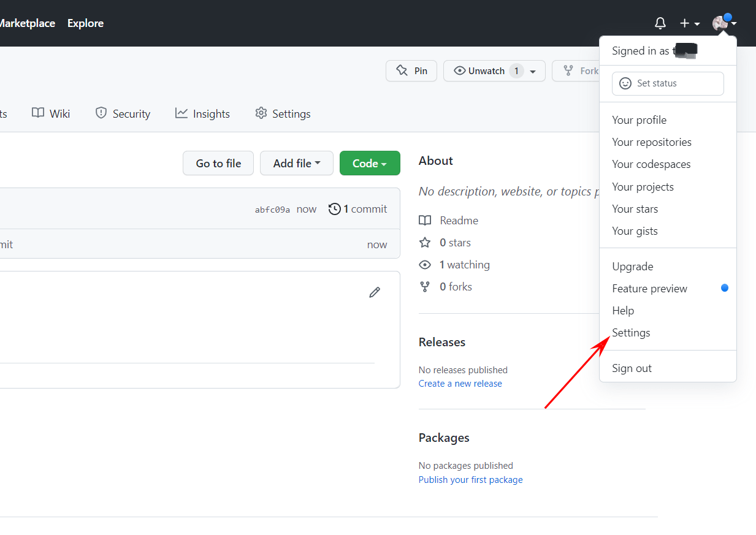Screen dimensions: 756x535
Task: Open the green Code dropdown
Action: (x=369, y=163)
